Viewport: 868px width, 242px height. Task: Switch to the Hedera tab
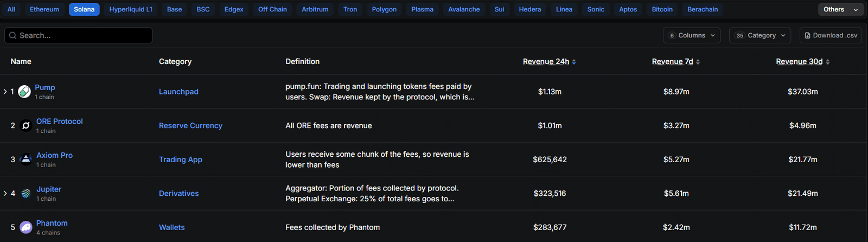pyautogui.click(x=530, y=9)
